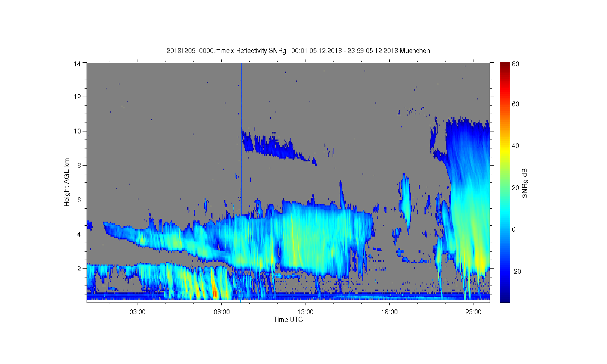Image resolution: width=607 pixels, height=364 pixels.
Task: Click the dark blue bottom of the colorbar
Action: [x=505, y=298]
